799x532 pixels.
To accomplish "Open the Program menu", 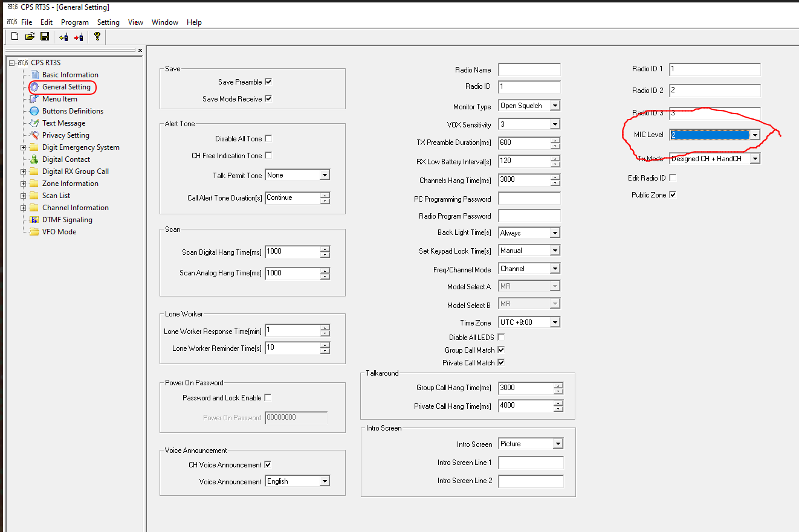I will tap(74, 22).
